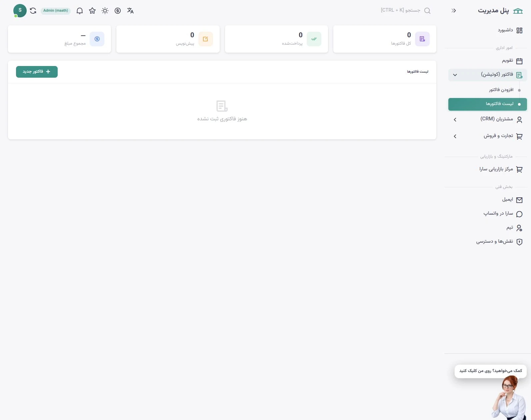Click the Admin (maath) badge
This screenshot has width=531, height=420.
coord(56,11)
